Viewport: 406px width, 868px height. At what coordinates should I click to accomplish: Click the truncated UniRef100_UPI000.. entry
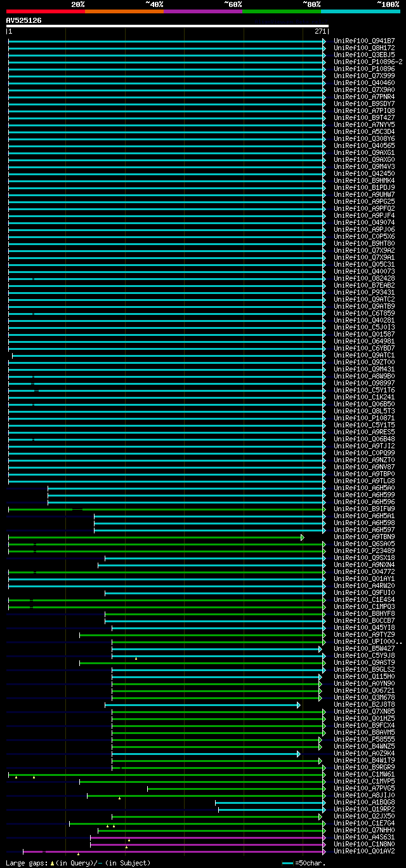point(368,641)
